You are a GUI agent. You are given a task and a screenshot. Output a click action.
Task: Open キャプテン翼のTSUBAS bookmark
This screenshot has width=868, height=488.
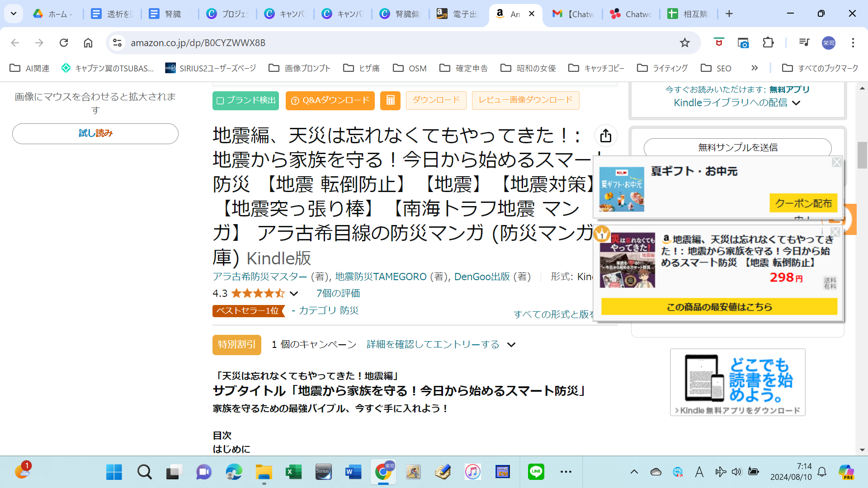108,68
